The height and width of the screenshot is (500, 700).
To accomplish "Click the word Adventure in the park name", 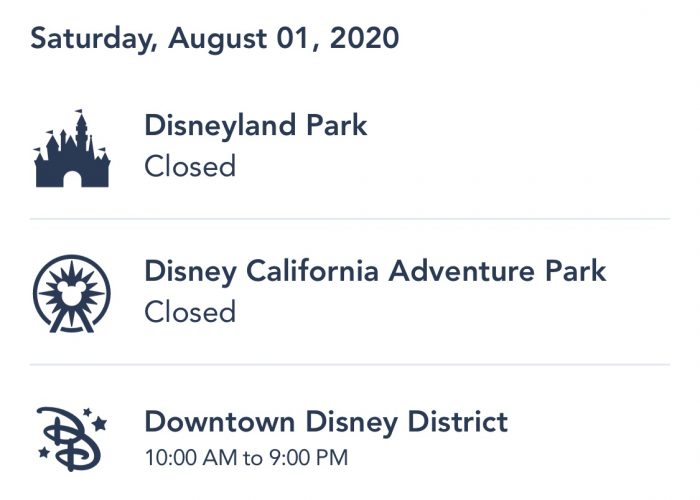I will click(x=461, y=271).
